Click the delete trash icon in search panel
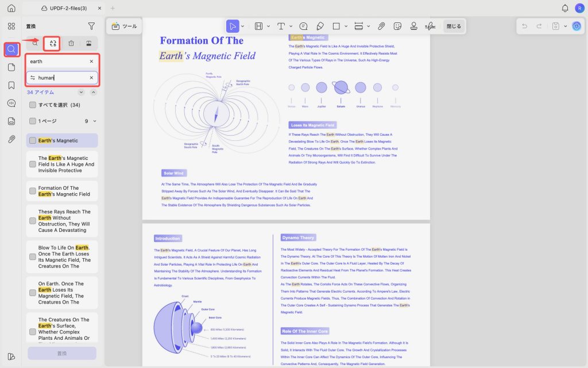The image size is (588, 368). [71, 43]
